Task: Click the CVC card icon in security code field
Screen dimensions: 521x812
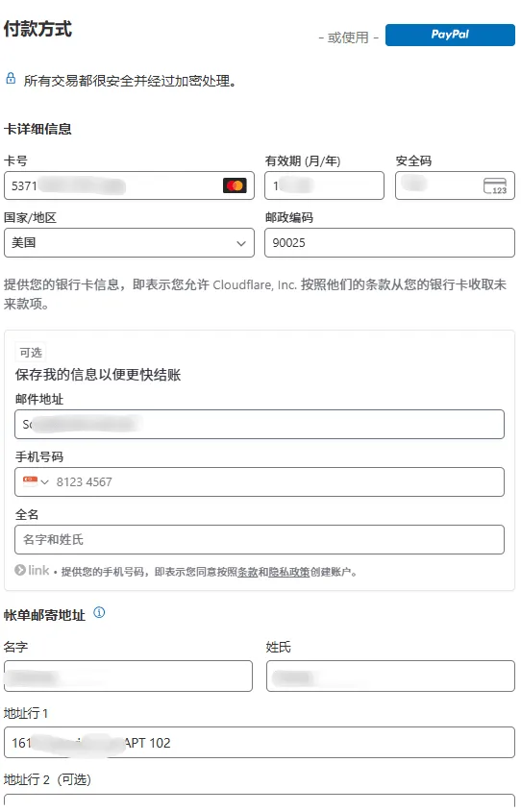Action: (495, 185)
